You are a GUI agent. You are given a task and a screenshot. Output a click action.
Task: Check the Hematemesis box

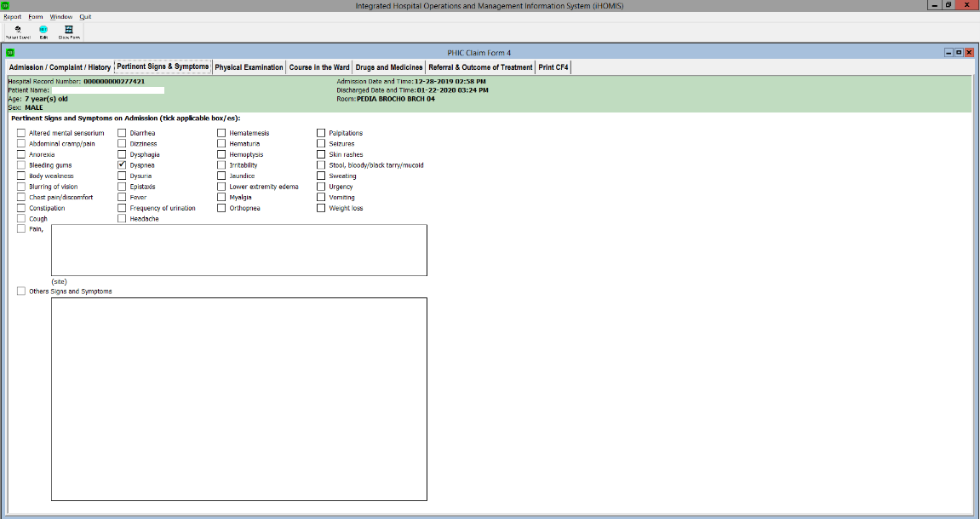pos(221,133)
